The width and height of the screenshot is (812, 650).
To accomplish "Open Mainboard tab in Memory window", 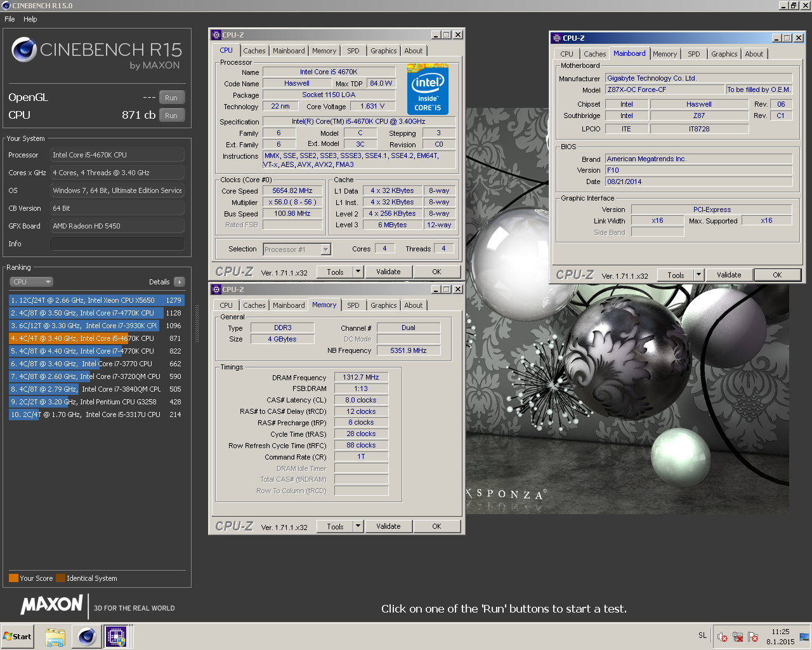I will (289, 305).
